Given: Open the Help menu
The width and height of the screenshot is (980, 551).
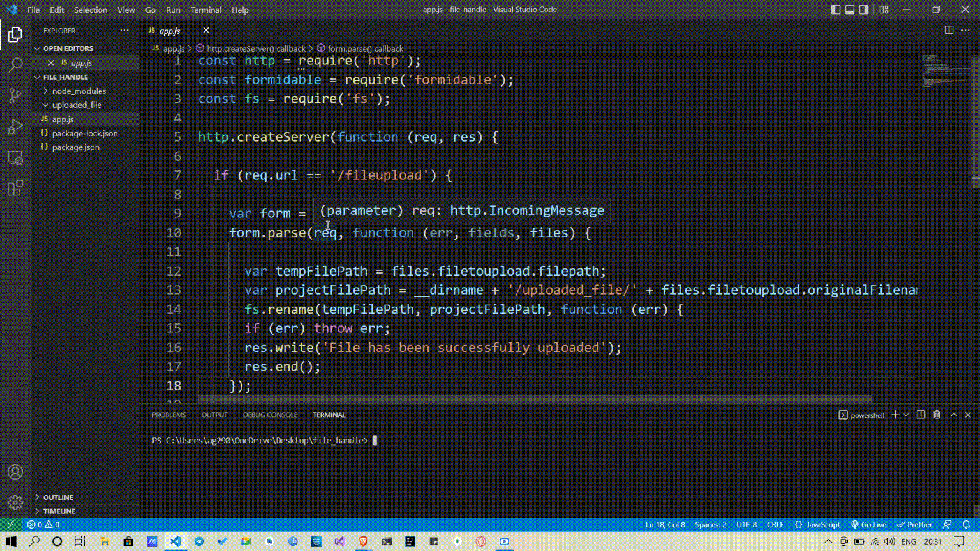Looking at the screenshot, I should pyautogui.click(x=240, y=10).
